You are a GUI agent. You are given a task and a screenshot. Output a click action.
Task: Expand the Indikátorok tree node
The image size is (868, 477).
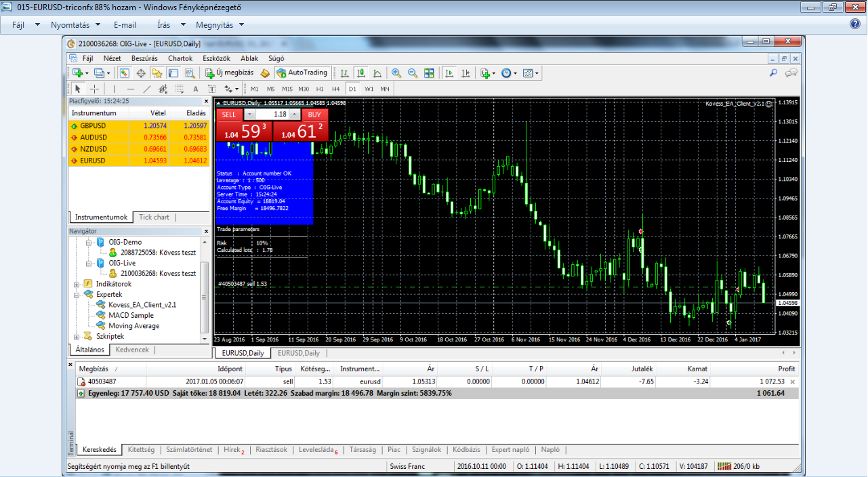click(77, 284)
